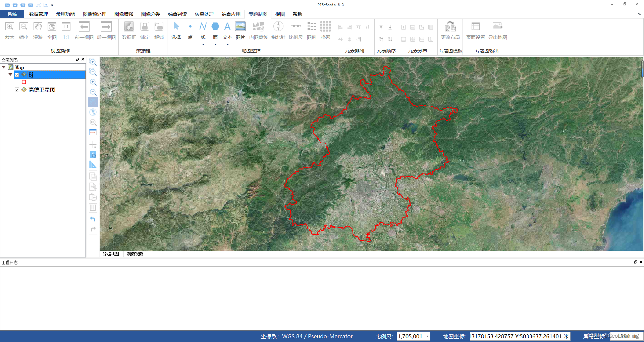The image size is (644, 342).
Task: Go to 后一视图 next view
Action: tap(106, 31)
